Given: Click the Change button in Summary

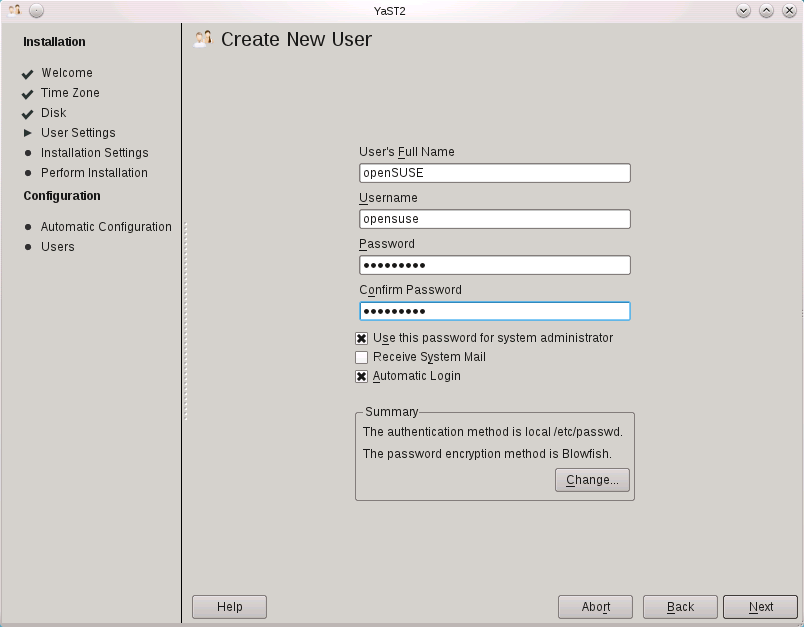Looking at the screenshot, I should pyautogui.click(x=592, y=480).
